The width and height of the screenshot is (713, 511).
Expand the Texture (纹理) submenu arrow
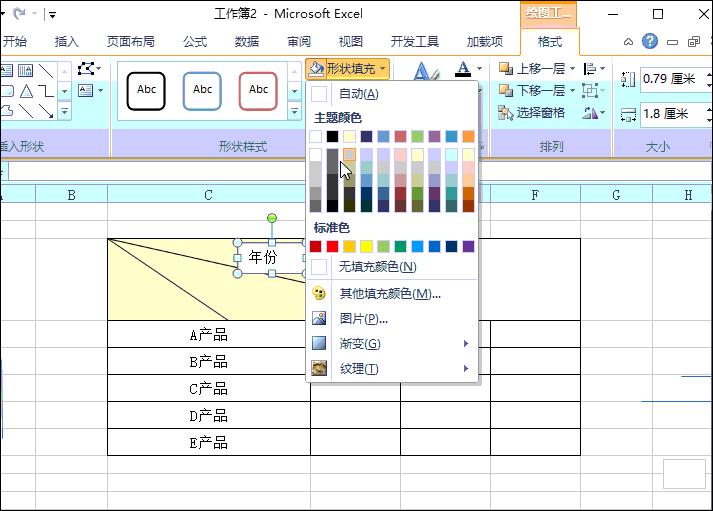[x=466, y=368]
